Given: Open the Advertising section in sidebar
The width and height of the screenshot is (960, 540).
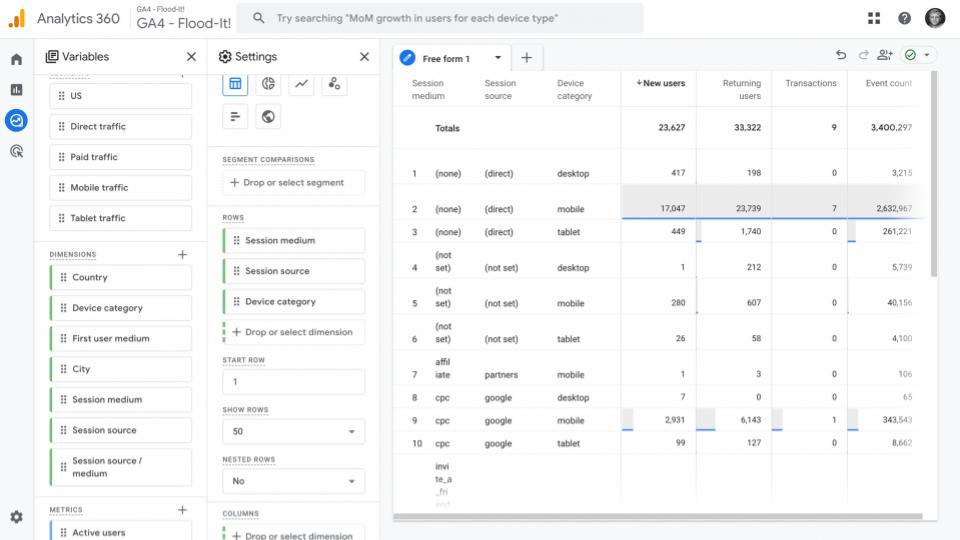Looking at the screenshot, I should 16,151.
